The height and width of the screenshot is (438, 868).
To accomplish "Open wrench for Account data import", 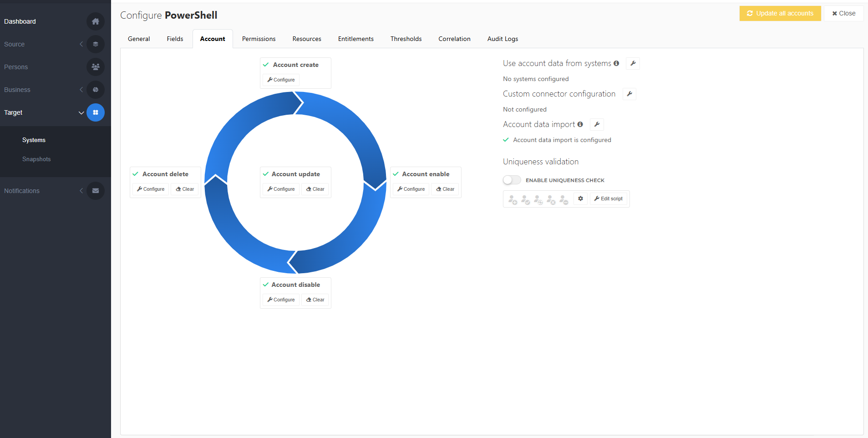I will (597, 124).
